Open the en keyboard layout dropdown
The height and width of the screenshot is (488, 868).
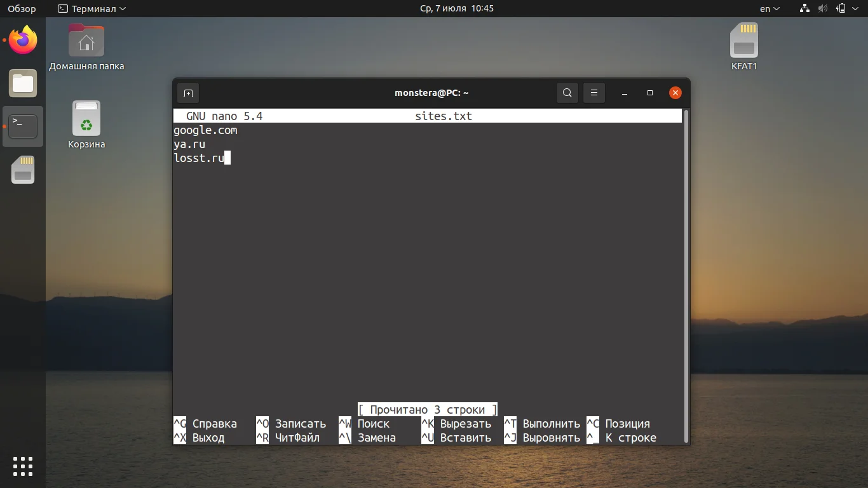pyautogui.click(x=770, y=9)
